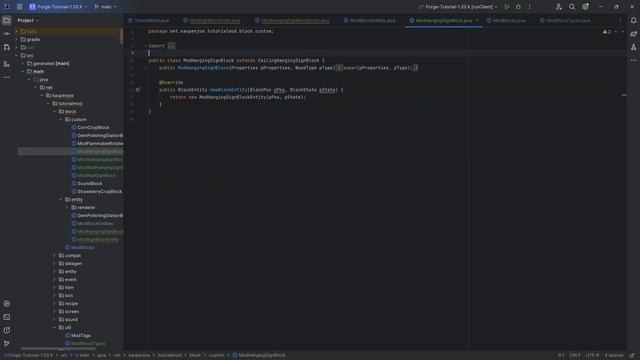Open Notifications bell icon
Image resolution: width=640 pixels, height=360 pixels.
click(633, 20)
